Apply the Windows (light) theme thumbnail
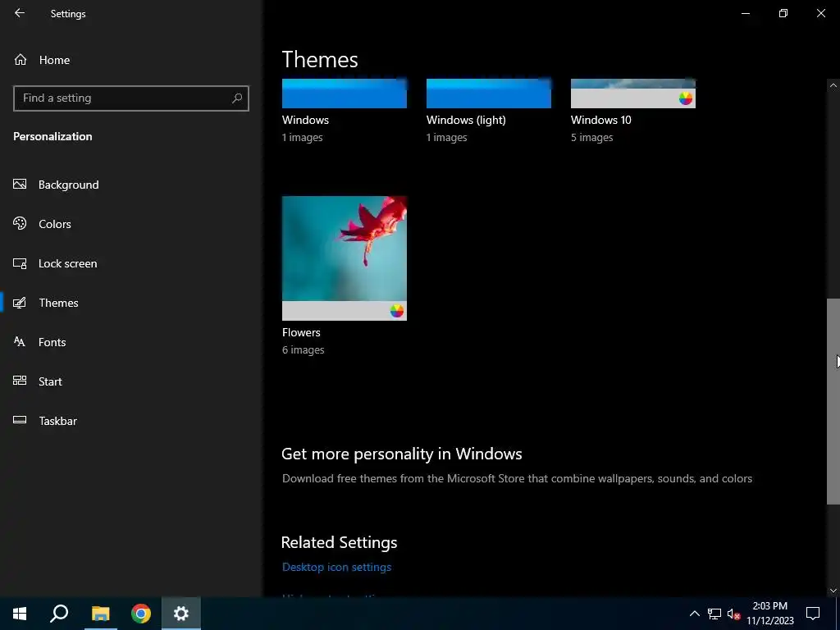This screenshot has height=630, width=840. coord(489,94)
